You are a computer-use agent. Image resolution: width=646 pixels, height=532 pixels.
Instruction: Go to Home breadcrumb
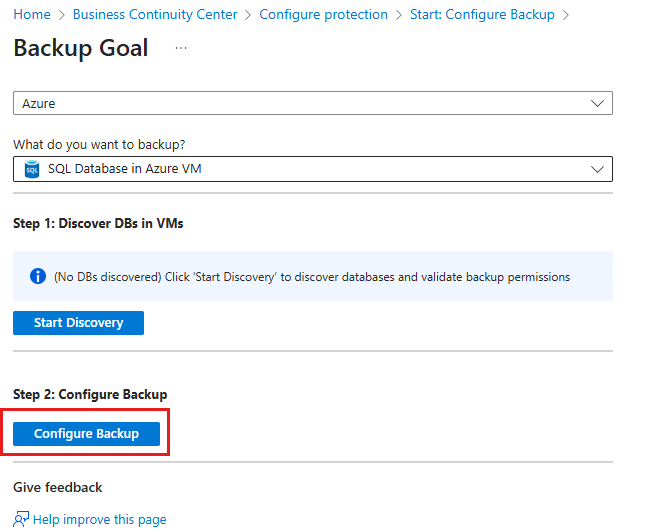[32, 15]
